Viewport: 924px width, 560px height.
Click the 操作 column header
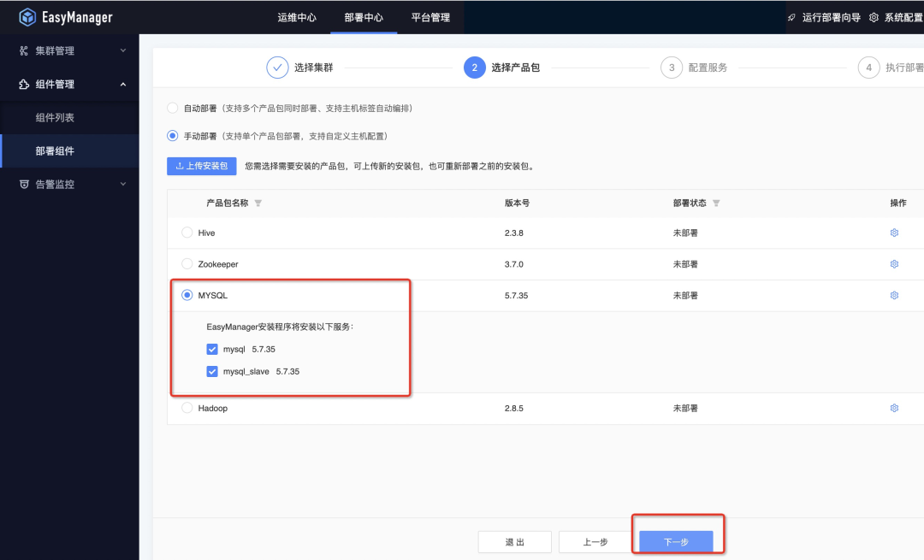pyautogui.click(x=898, y=203)
